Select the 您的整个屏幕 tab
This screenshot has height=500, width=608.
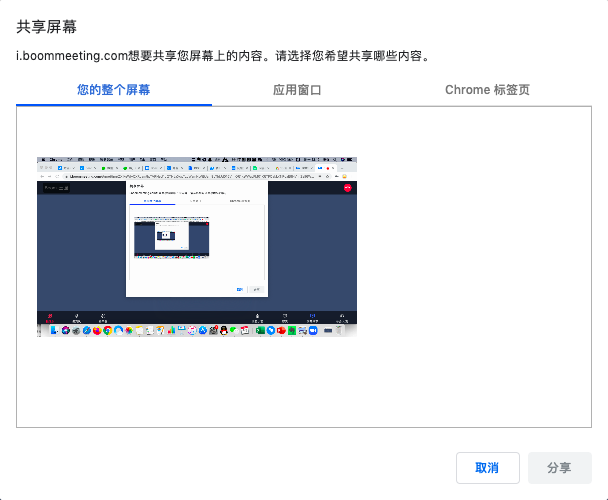(114, 90)
